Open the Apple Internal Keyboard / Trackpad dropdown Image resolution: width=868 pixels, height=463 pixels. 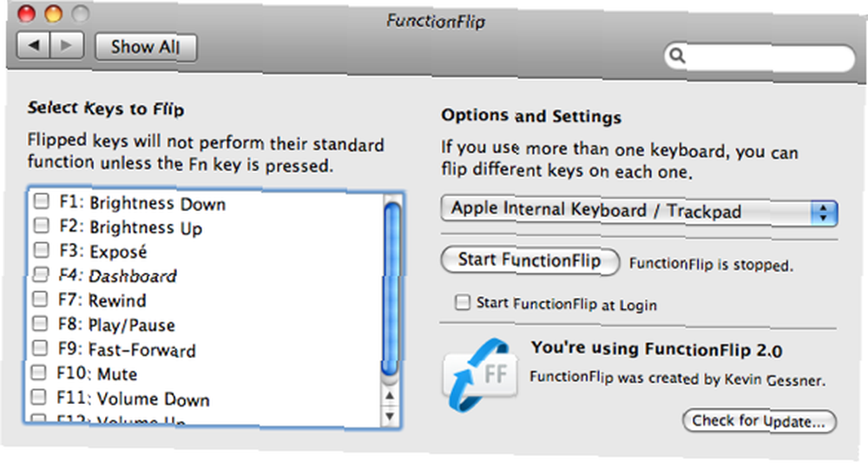(640, 212)
